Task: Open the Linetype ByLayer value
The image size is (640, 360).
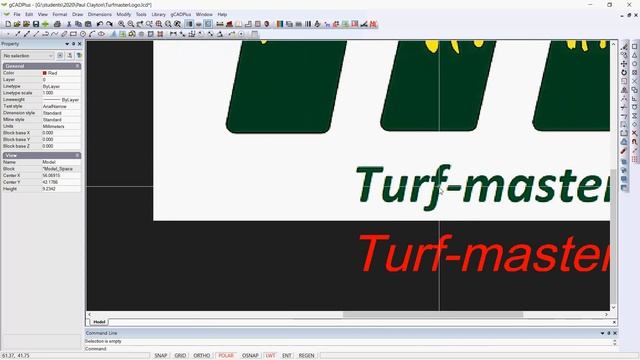Action: [x=61, y=86]
